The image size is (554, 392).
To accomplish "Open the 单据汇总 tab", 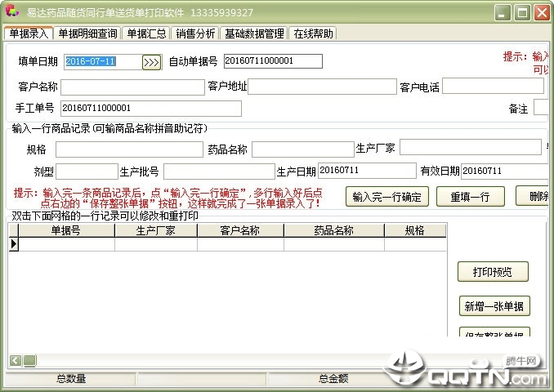I will coord(146,33).
